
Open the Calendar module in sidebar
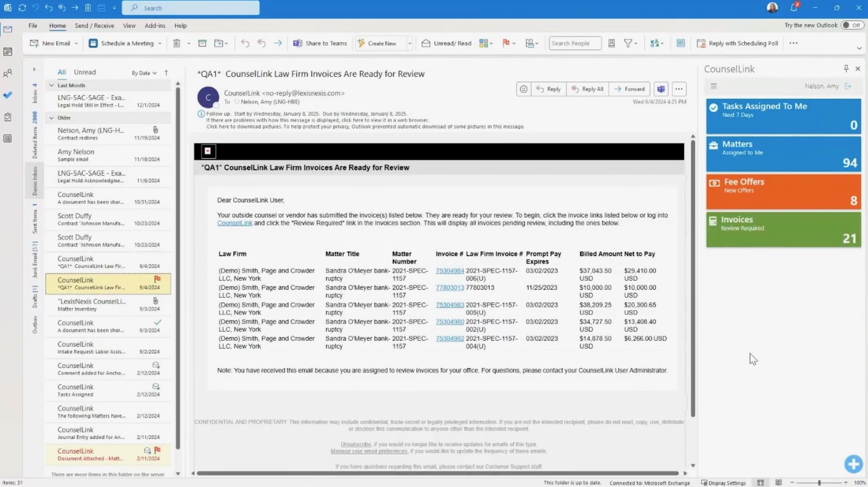tap(8, 52)
